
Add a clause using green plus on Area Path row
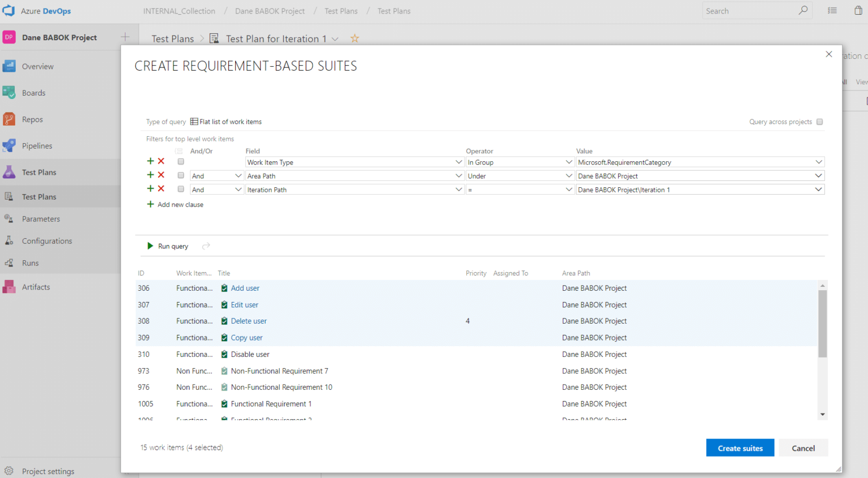pyautogui.click(x=150, y=175)
